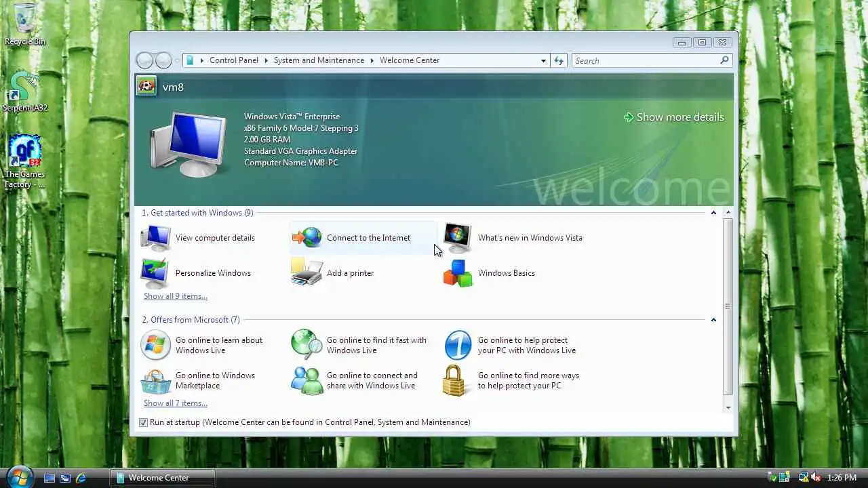Viewport: 868px width, 488px height.
Task: Expand the arrow after Control Panel breadcrumb
Action: (266, 60)
